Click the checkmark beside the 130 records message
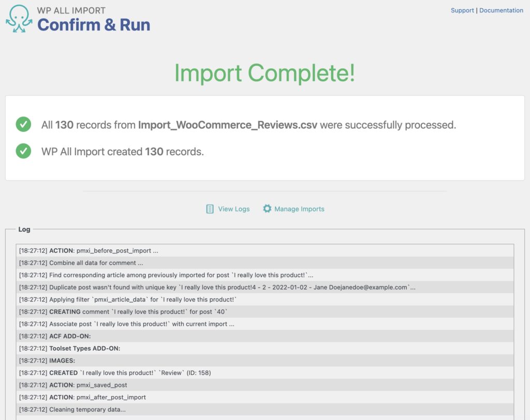The image size is (530, 420). 23,125
